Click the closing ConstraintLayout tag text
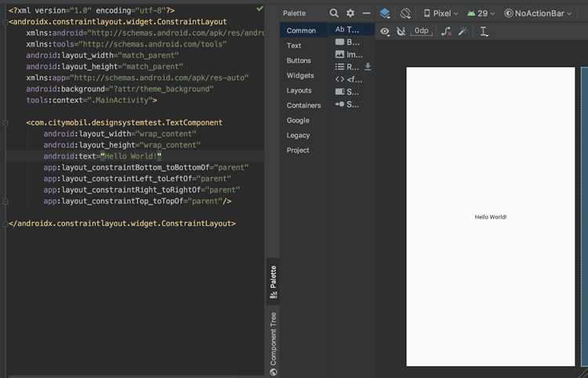Image resolution: width=588 pixels, height=378 pixels. [x=122, y=224]
